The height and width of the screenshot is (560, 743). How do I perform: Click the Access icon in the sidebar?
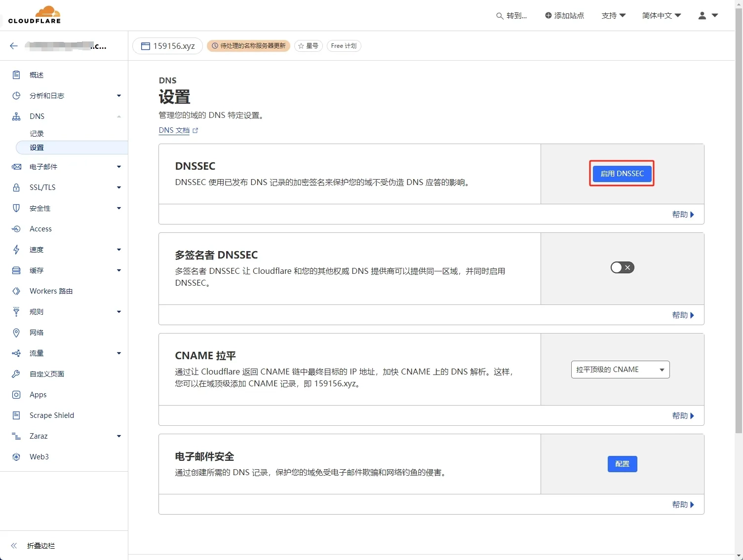(x=16, y=229)
